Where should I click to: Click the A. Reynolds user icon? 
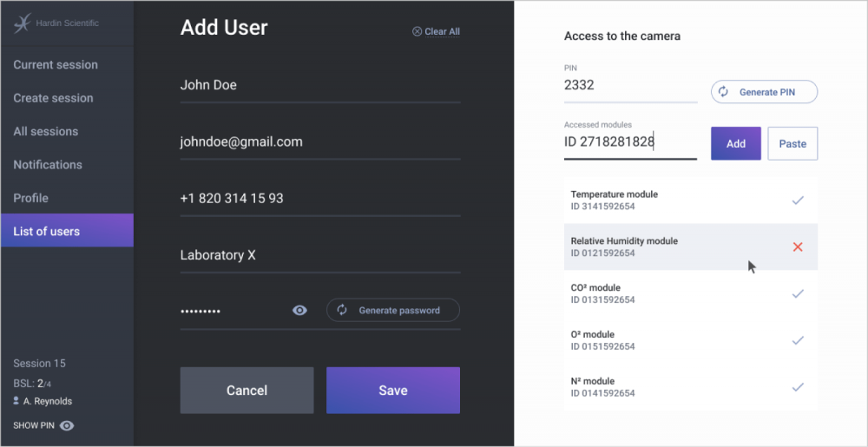(x=16, y=401)
